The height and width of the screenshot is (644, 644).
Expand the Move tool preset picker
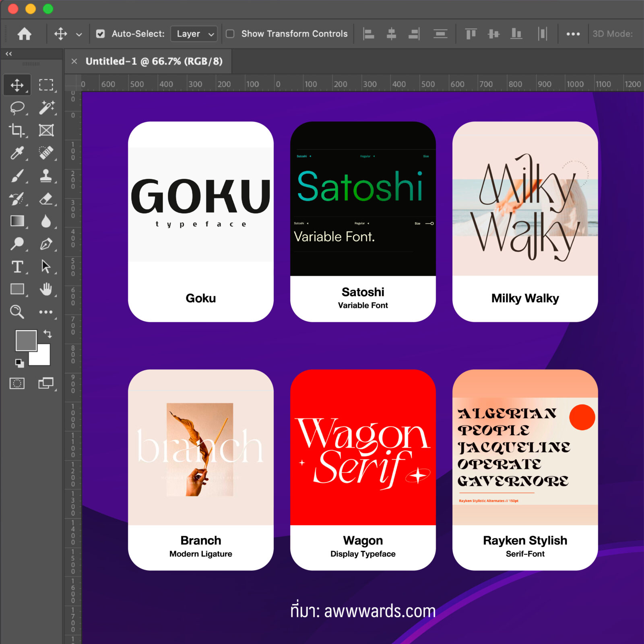(79, 34)
